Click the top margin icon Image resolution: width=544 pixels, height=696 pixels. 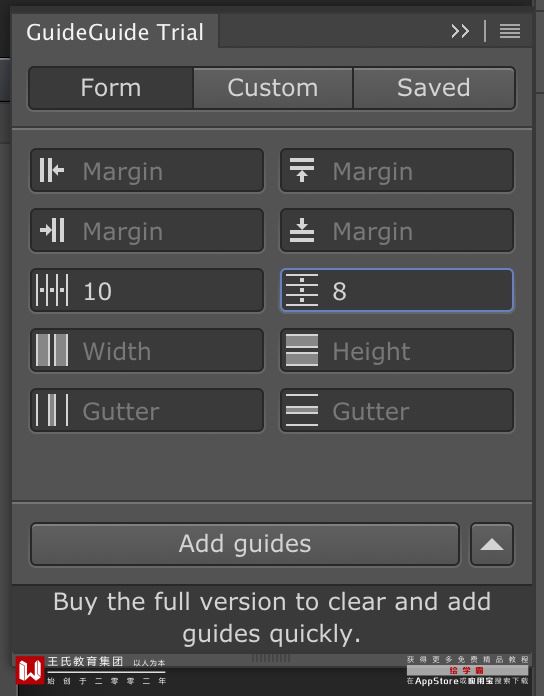click(302, 170)
